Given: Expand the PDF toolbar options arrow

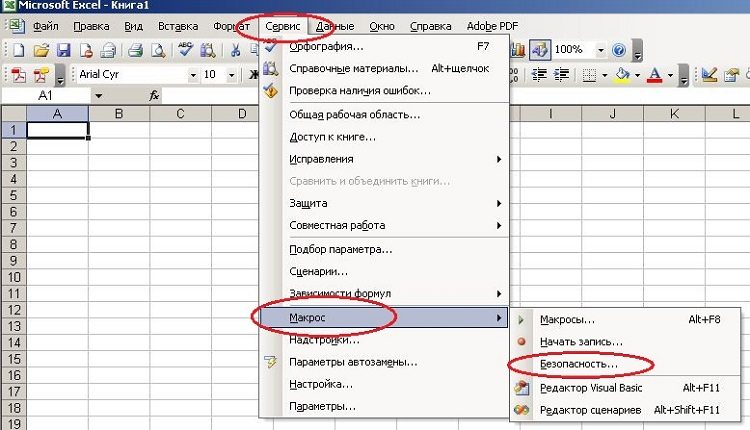Looking at the screenshot, I should point(60,76).
